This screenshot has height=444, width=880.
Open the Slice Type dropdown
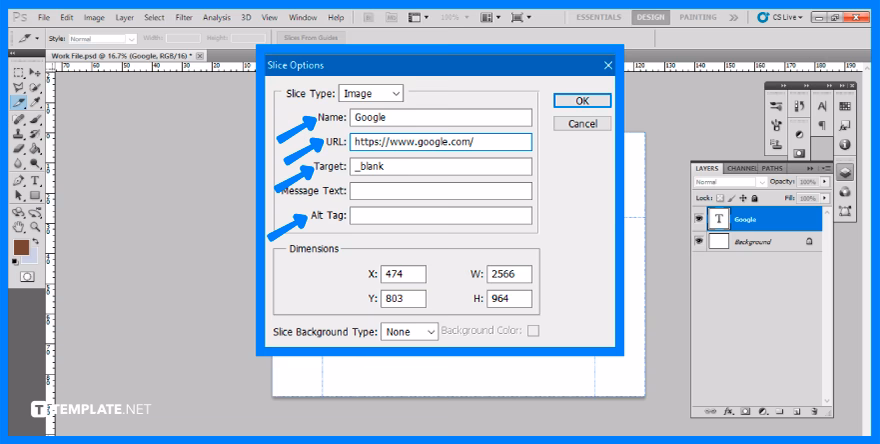(371, 94)
